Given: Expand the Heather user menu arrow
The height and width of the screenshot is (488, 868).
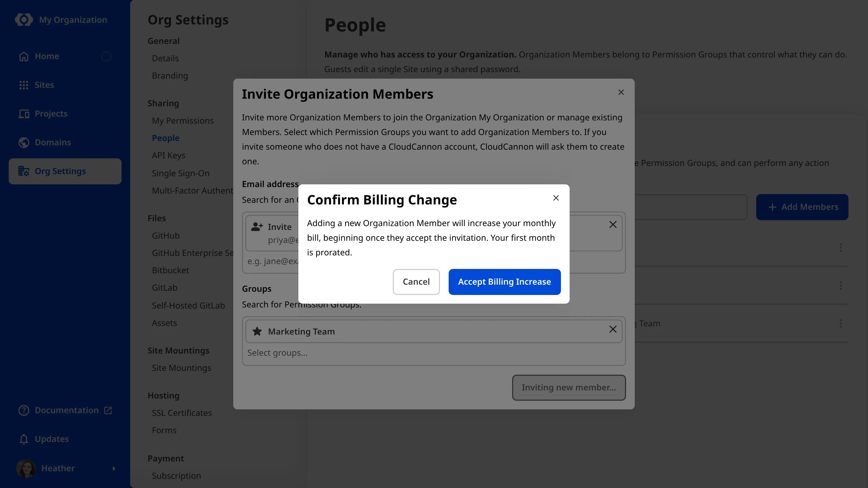Looking at the screenshot, I should coord(114,468).
